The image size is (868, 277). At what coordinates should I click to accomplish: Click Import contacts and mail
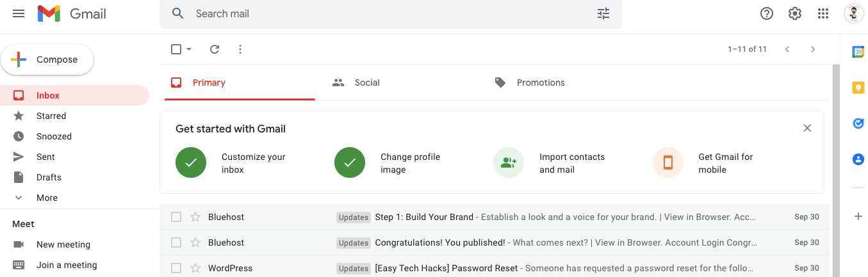pos(571,163)
